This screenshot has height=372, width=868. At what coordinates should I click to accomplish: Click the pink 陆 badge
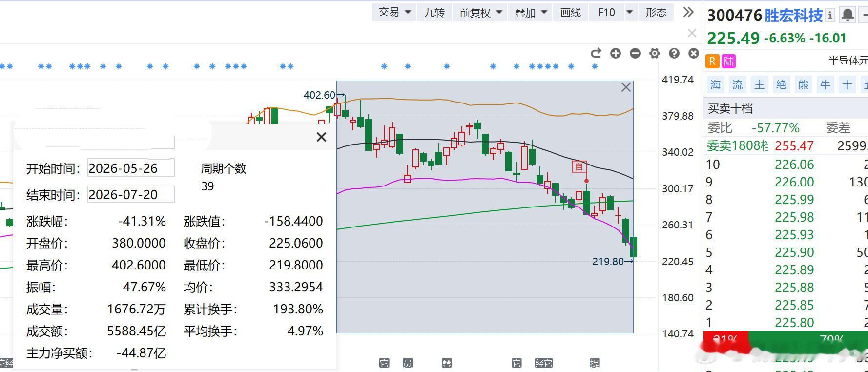coord(728,61)
